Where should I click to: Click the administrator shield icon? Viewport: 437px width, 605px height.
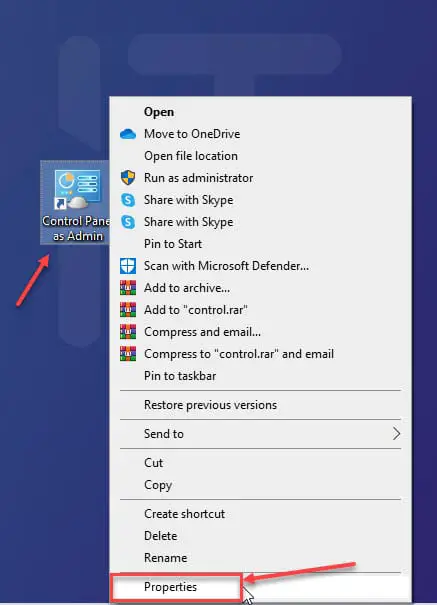pos(128,178)
